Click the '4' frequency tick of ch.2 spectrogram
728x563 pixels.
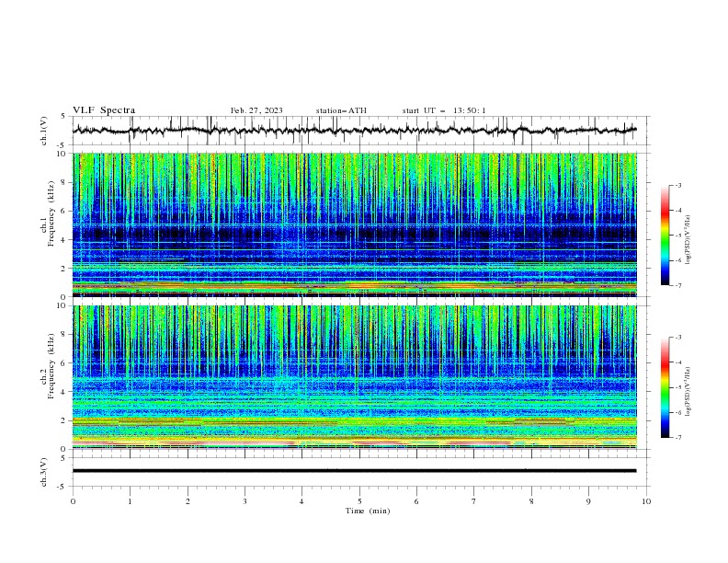(x=64, y=392)
